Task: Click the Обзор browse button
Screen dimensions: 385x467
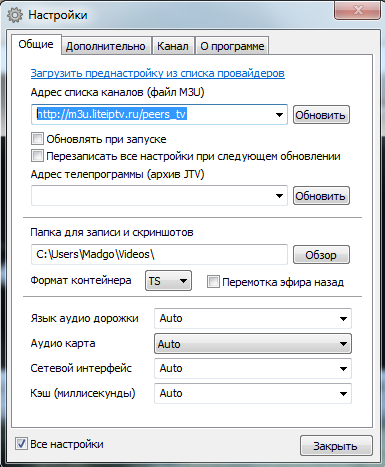Action: click(x=321, y=255)
